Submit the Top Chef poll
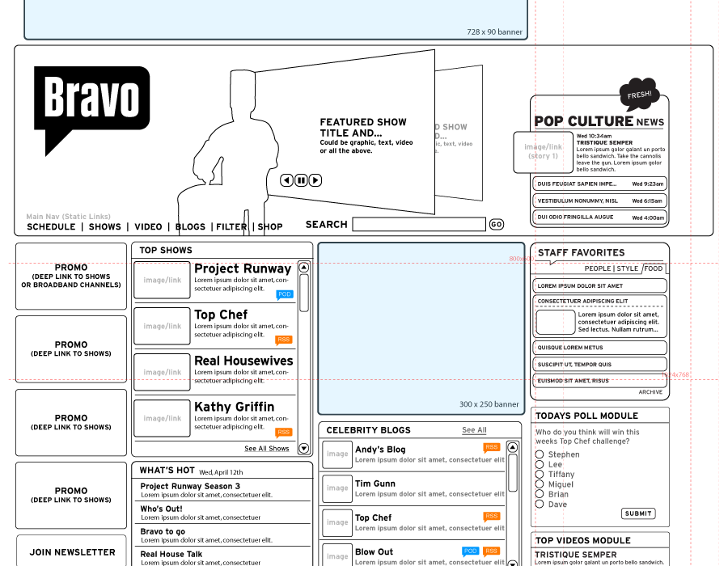This screenshot has width=728, height=566. click(x=638, y=513)
